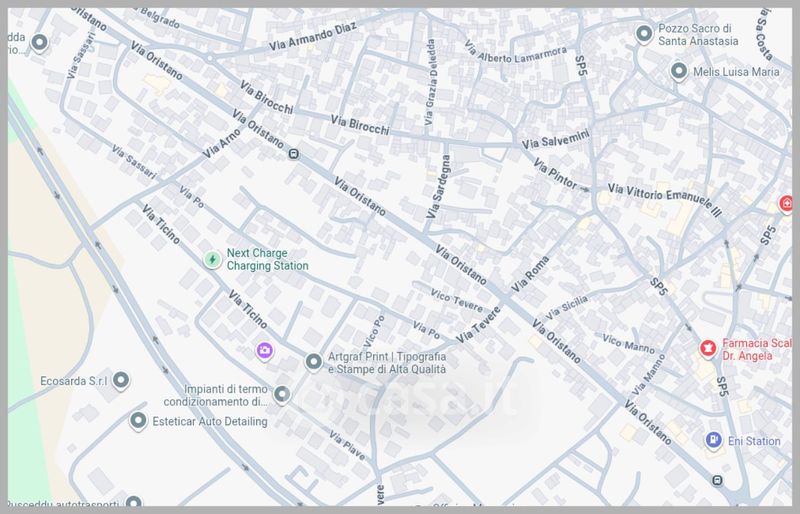Click the Eni Station text label
The width and height of the screenshot is (800, 514).
(x=755, y=441)
